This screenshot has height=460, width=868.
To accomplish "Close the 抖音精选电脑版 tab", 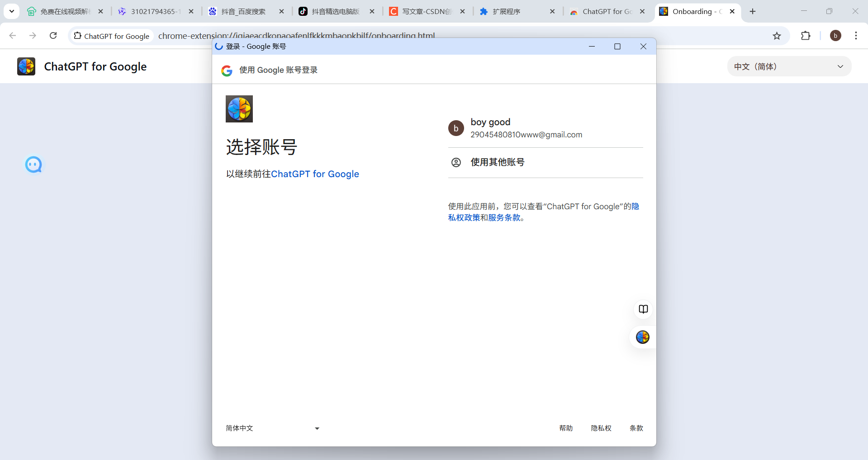I will point(372,11).
